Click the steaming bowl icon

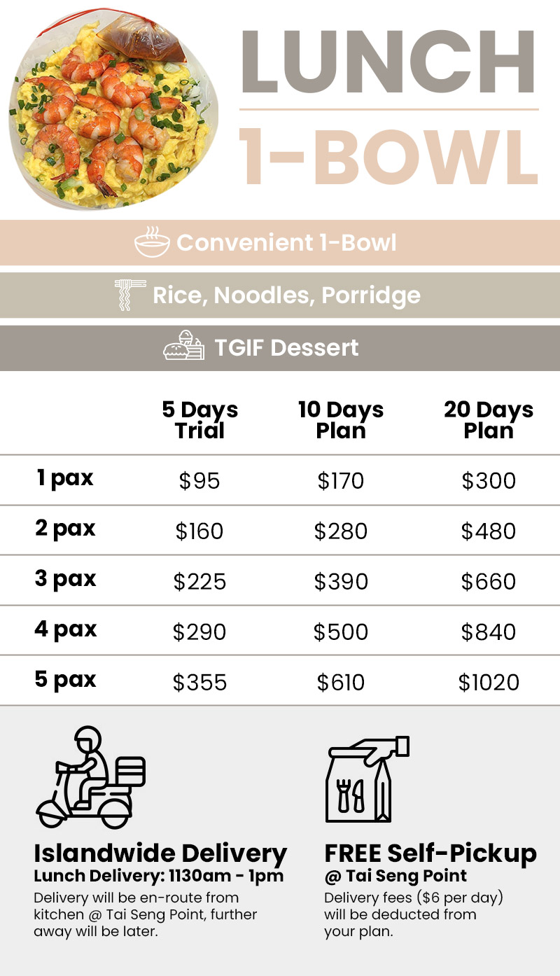point(152,243)
